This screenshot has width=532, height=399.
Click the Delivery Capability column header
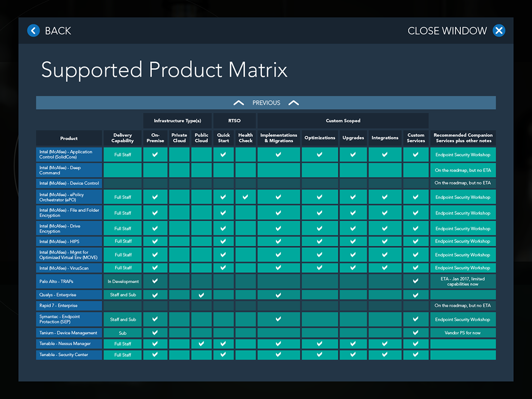123,138
